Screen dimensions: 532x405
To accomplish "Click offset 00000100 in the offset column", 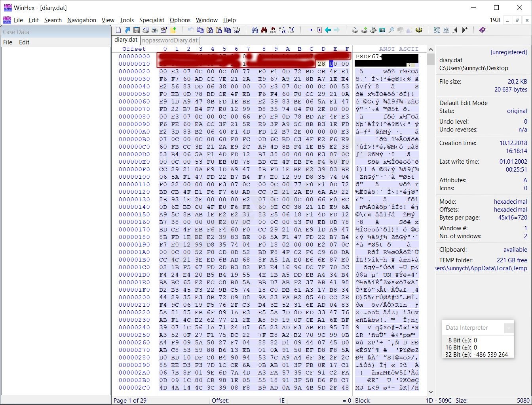I will point(134,177).
